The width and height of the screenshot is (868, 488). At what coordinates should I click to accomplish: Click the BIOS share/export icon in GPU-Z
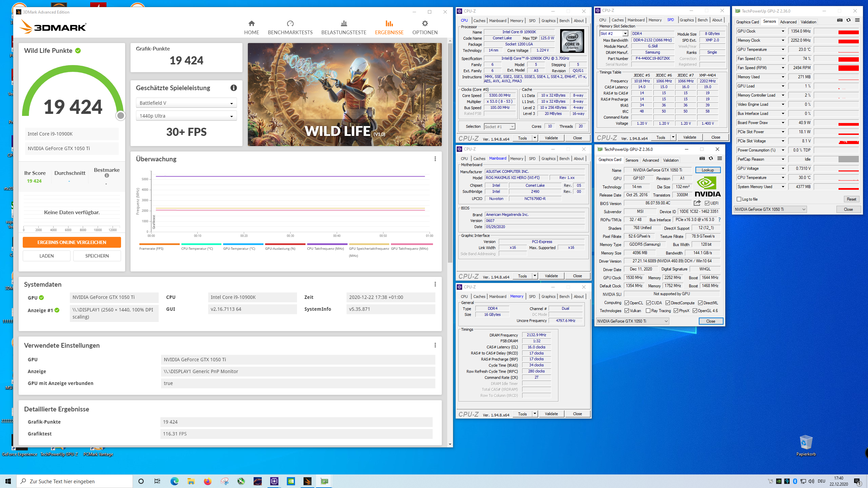(697, 203)
